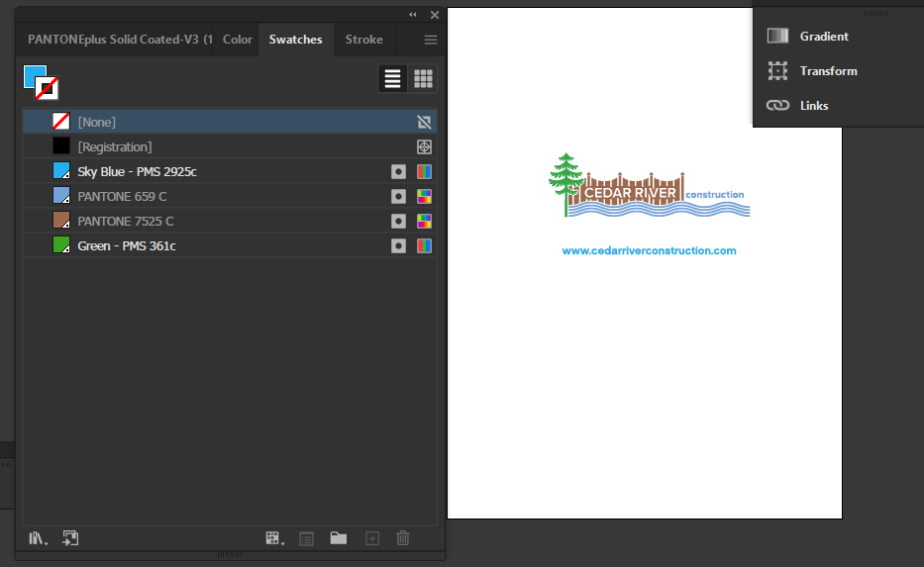The height and width of the screenshot is (567, 924).
Task: Open the PANTONEplus Solid Coated-V3 tab
Action: coord(120,40)
